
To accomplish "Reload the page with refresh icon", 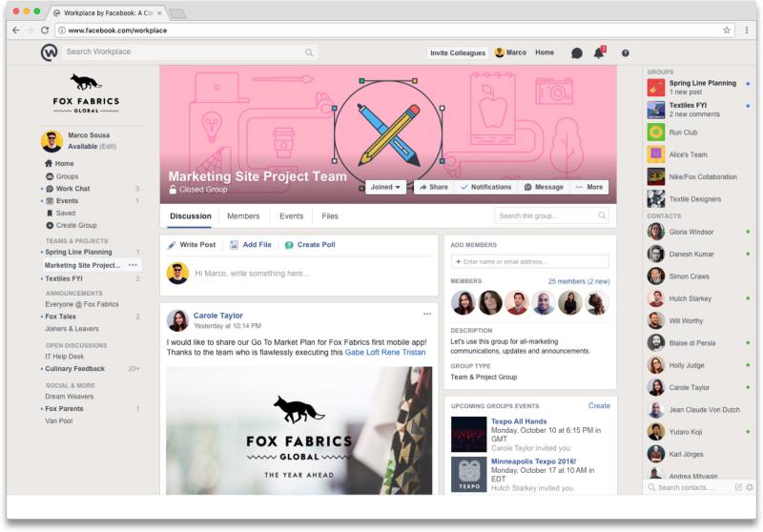I will [x=45, y=31].
